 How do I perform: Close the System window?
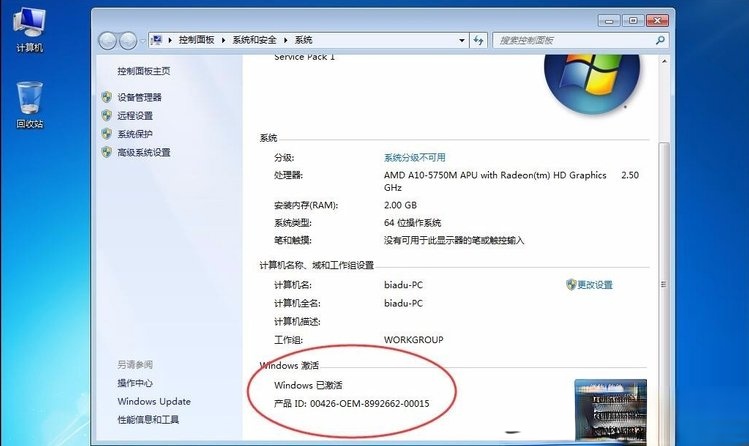click(x=657, y=21)
